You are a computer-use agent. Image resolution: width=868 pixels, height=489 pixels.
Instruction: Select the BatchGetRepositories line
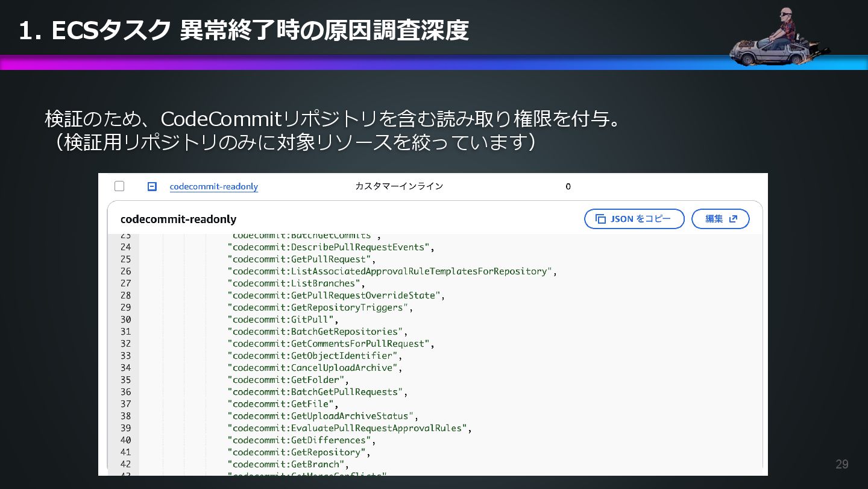click(x=318, y=332)
